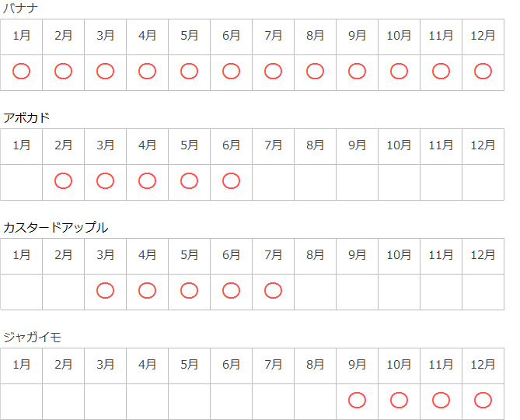This screenshot has height=420, width=520.
Task: Click the 8月 header in banana table
Action: click(x=315, y=36)
